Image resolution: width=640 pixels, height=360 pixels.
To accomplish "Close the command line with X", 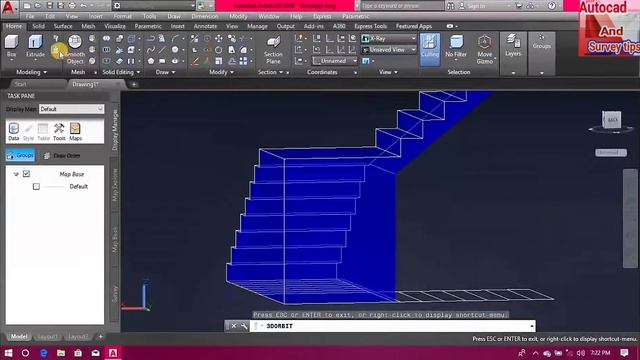I will (233, 326).
